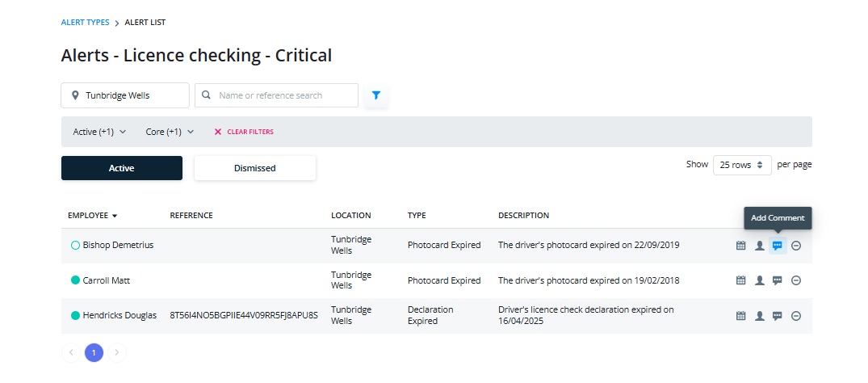Image resolution: width=868 pixels, height=383 pixels.
Task: Click the Name or reference search field
Action: coord(276,95)
